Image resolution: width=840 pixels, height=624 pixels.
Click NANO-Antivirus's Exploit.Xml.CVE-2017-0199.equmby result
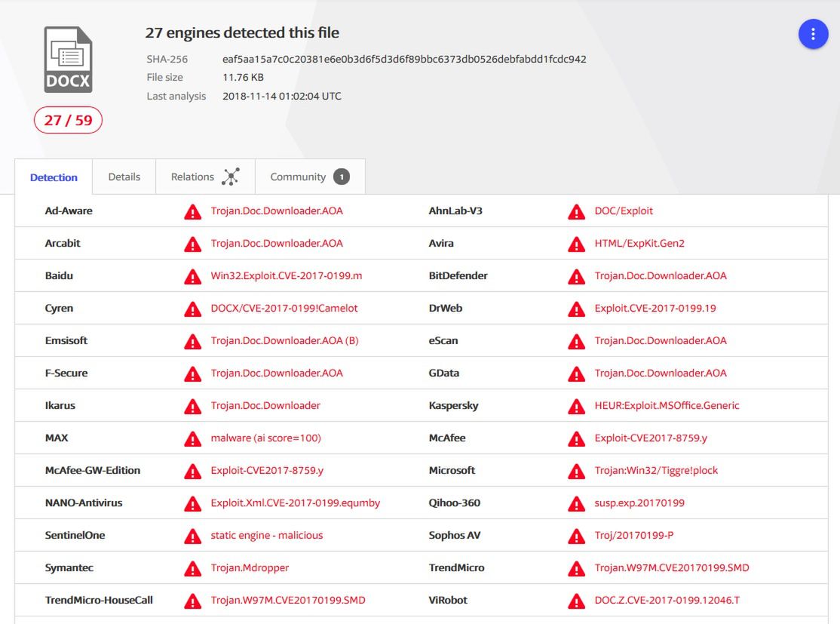pos(295,503)
